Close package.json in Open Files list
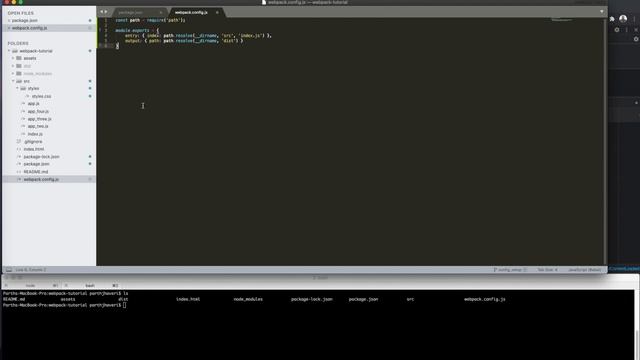Image resolution: width=640 pixels, height=360 pixels. pos(9,20)
